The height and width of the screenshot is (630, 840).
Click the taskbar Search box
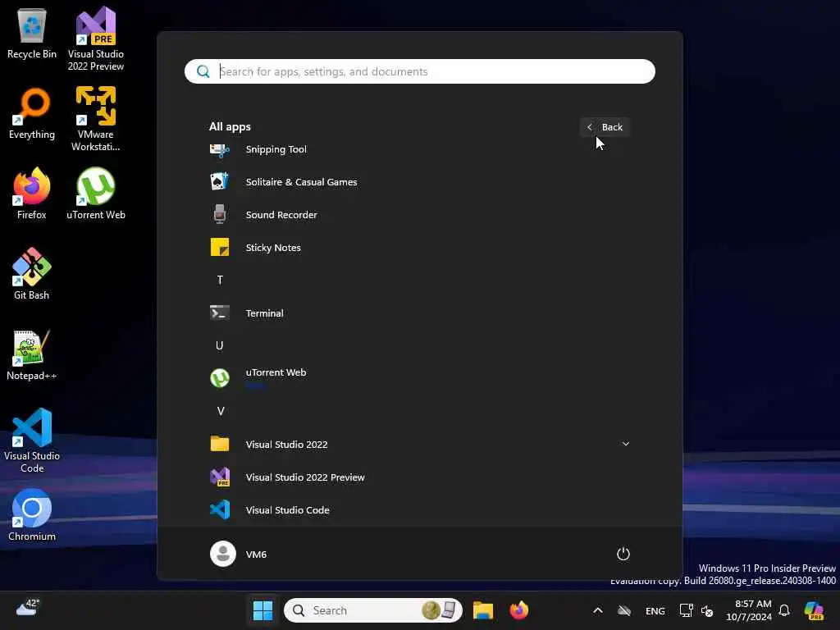coord(373,610)
